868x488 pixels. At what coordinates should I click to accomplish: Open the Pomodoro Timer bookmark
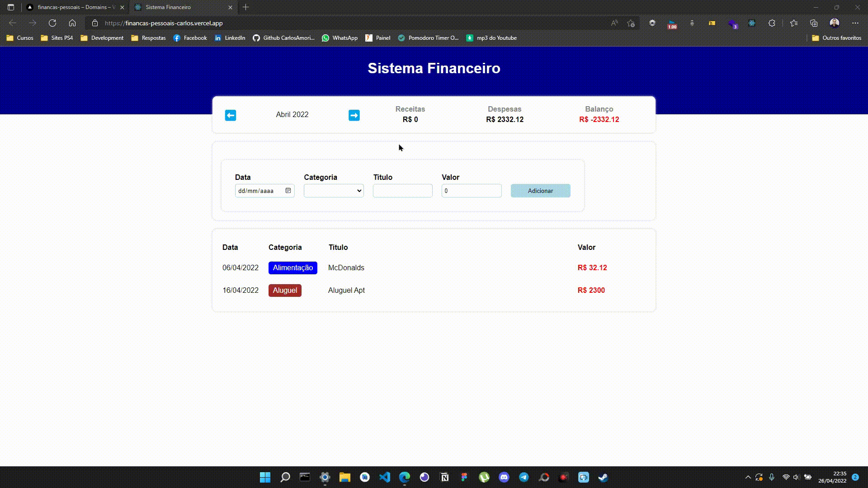tap(428, 38)
